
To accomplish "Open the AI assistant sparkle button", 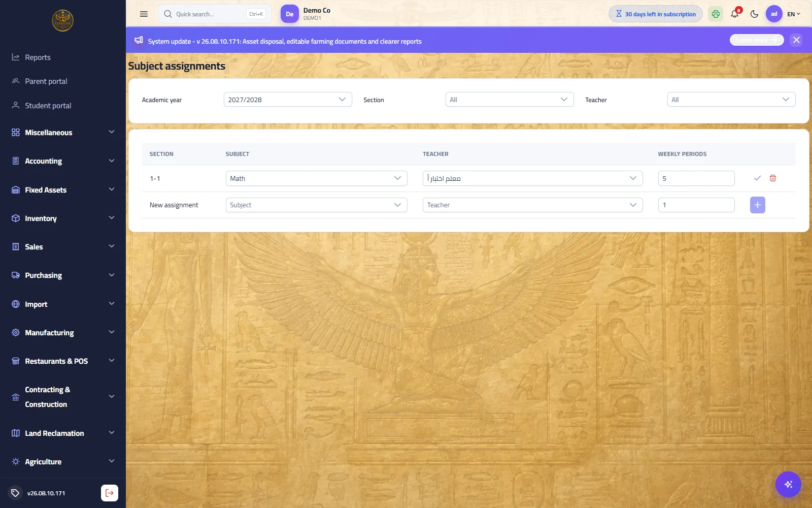I will [x=788, y=484].
